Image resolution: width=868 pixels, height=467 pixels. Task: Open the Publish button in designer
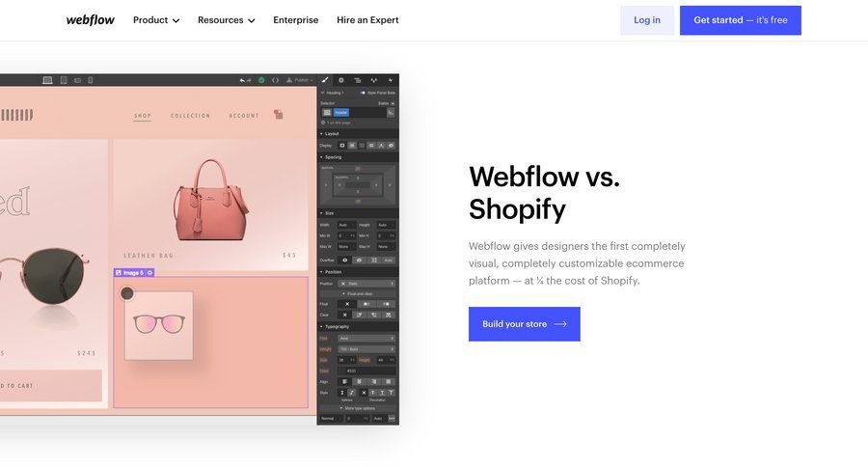point(299,80)
